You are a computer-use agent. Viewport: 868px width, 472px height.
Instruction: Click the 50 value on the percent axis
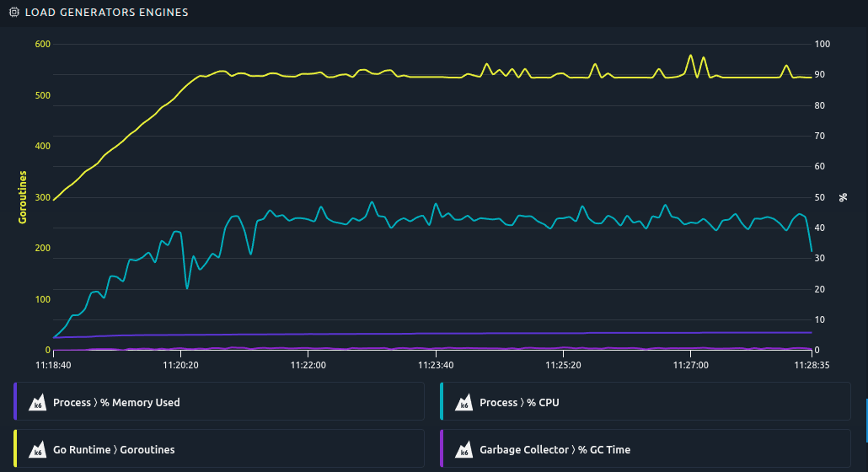click(x=819, y=197)
